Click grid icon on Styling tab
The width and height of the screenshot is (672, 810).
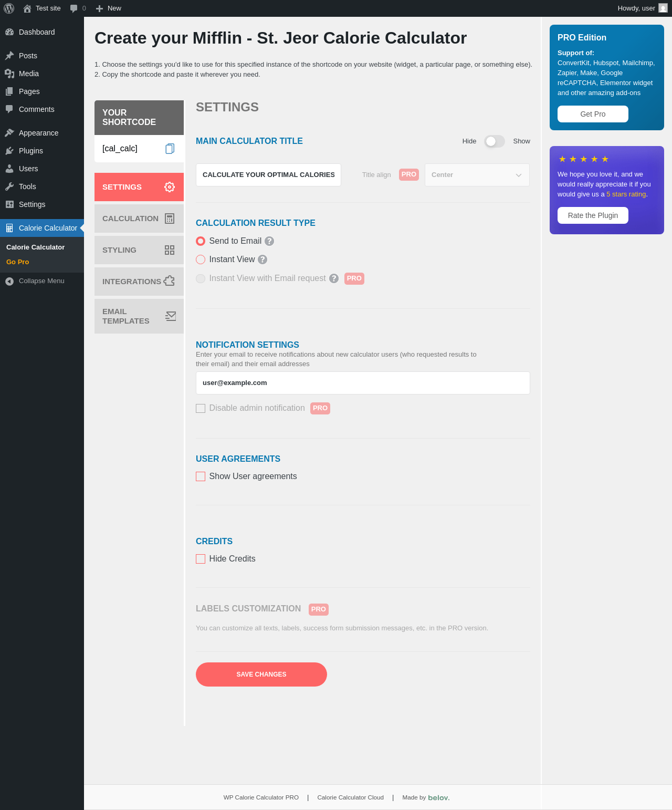pyautogui.click(x=170, y=250)
